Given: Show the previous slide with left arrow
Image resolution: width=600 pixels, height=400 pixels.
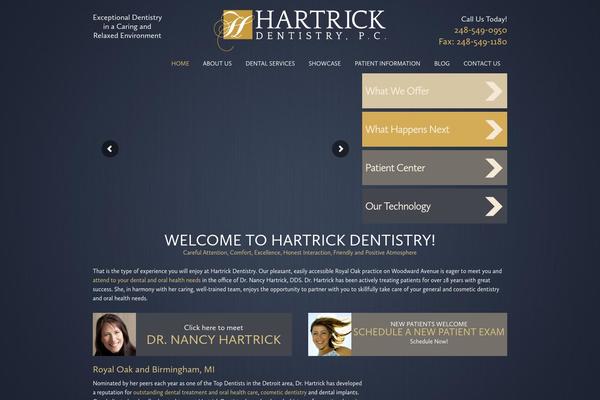Looking at the screenshot, I should (x=110, y=149).
